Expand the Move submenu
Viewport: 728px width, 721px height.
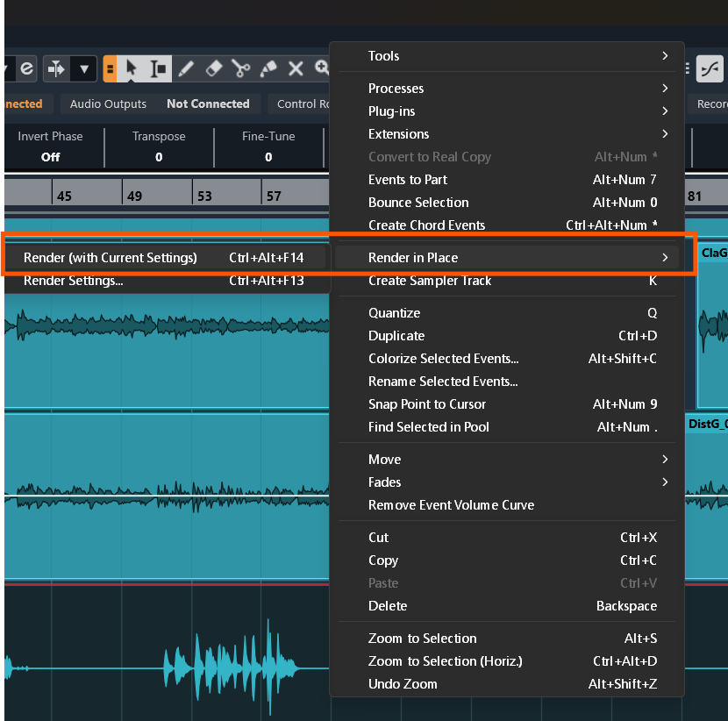click(x=507, y=459)
